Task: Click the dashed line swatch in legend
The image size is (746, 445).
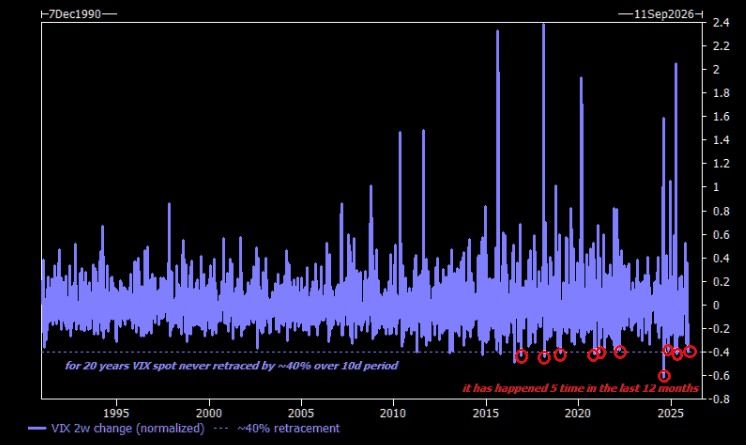Action: tap(221, 428)
